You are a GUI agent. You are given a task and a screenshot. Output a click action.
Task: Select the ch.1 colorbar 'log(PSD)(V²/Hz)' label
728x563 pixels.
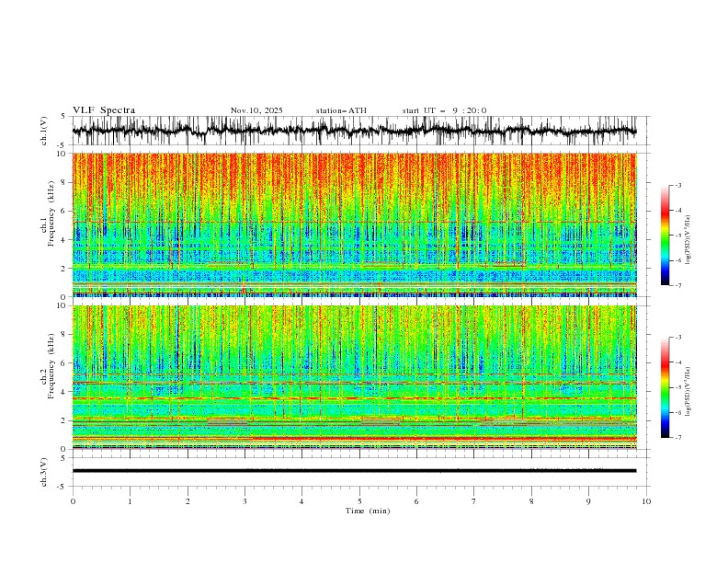click(x=688, y=240)
